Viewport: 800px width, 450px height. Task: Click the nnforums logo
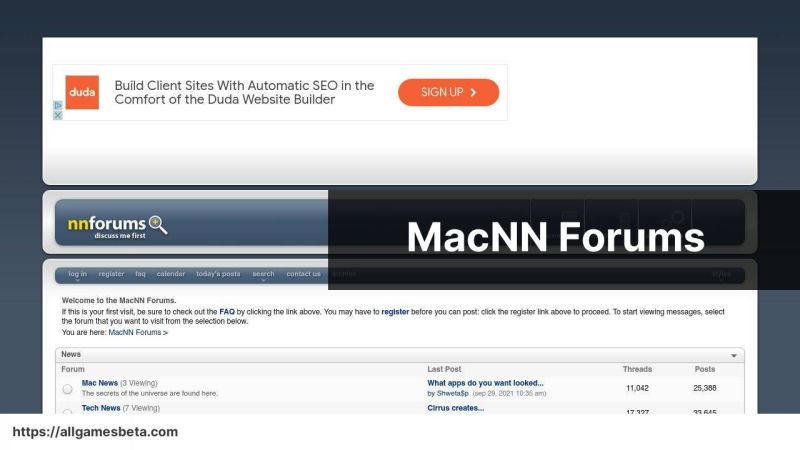point(107,226)
